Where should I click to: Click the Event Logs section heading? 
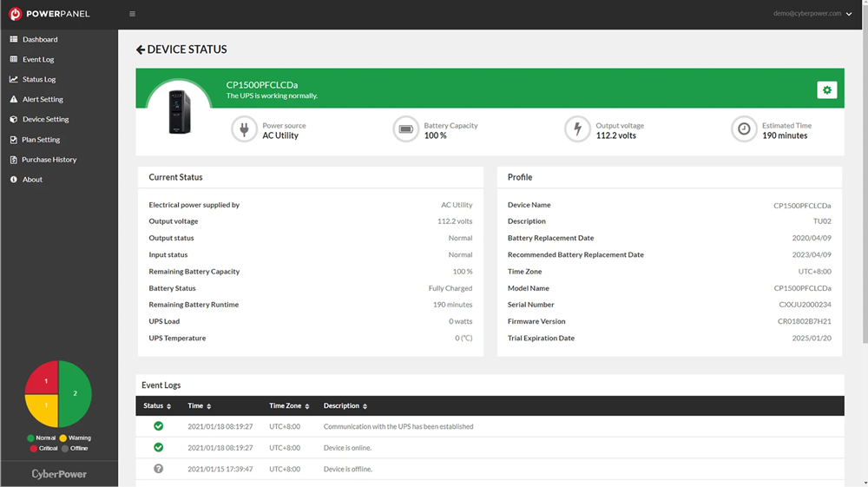[161, 385]
